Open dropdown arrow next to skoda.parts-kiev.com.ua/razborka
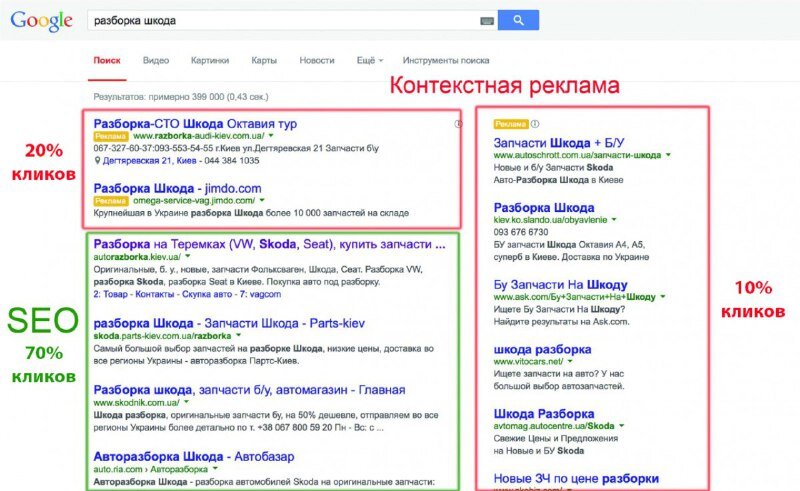 click(x=238, y=336)
